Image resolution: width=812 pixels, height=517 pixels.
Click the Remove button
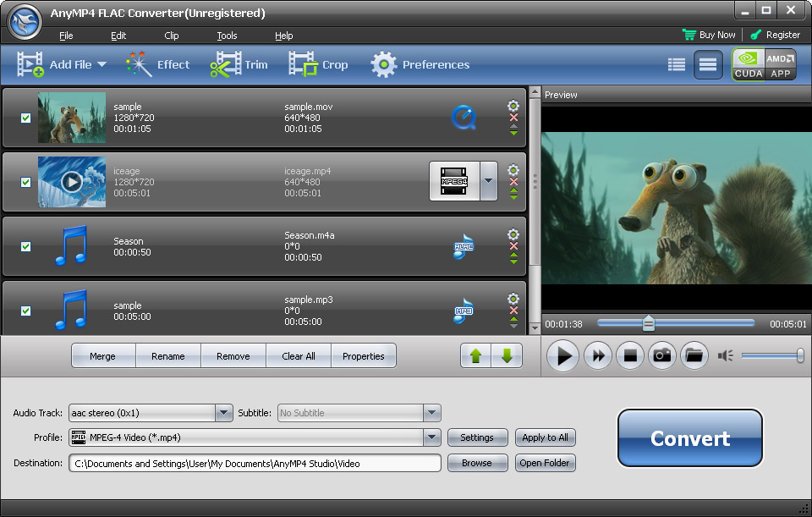233,356
